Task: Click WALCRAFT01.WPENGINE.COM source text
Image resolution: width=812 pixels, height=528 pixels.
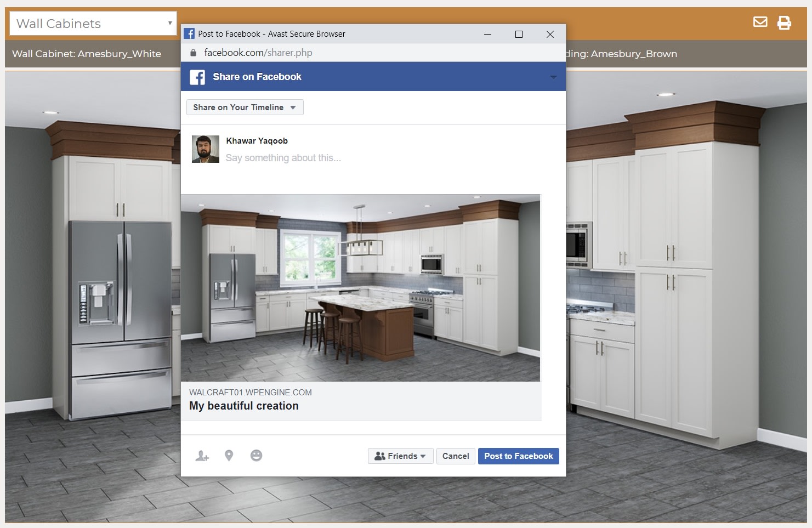Action: (x=251, y=393)
